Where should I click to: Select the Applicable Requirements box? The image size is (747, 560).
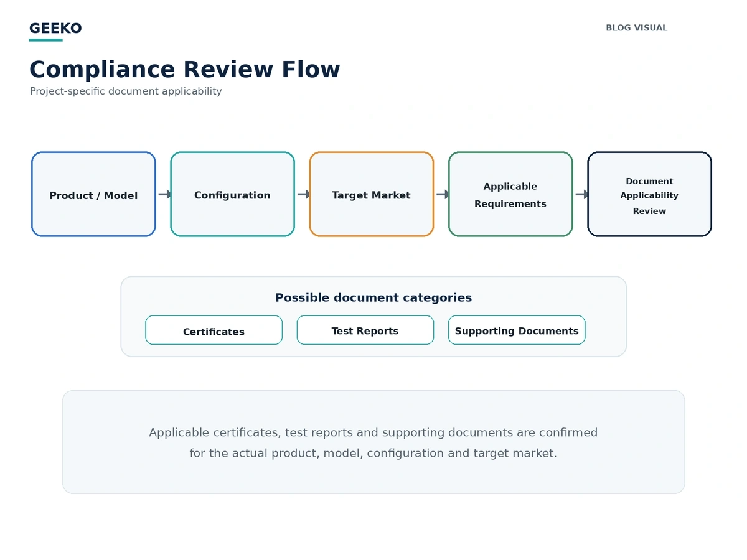pos(510,194)
